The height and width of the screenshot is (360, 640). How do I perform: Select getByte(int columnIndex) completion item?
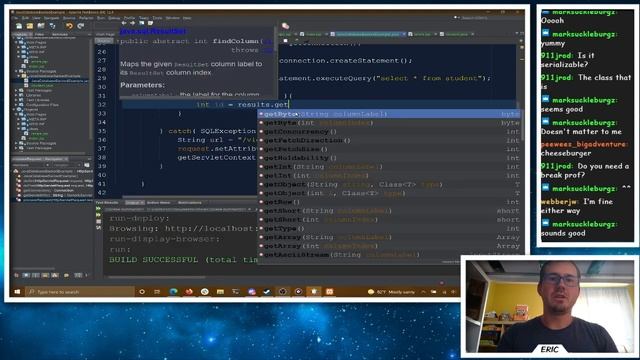(x=389, y=123)
